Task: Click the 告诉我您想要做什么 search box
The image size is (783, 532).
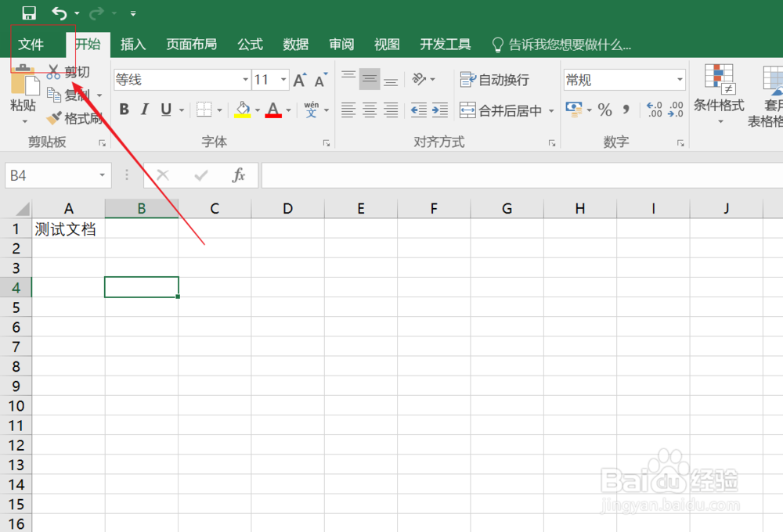Action: pyautogui.click(x=561, y=45)
